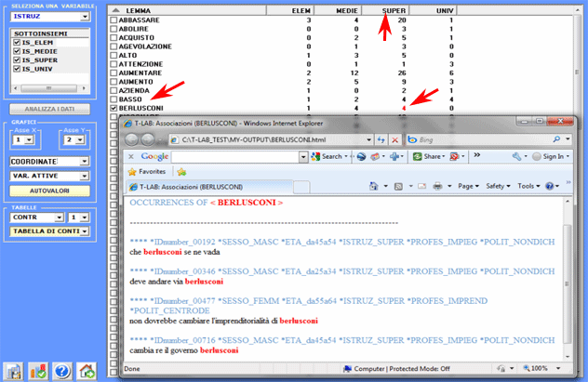588x382 pixels.
Task: Click the Google toolbar wrench settings icon
Action: [x=516, y=156]
